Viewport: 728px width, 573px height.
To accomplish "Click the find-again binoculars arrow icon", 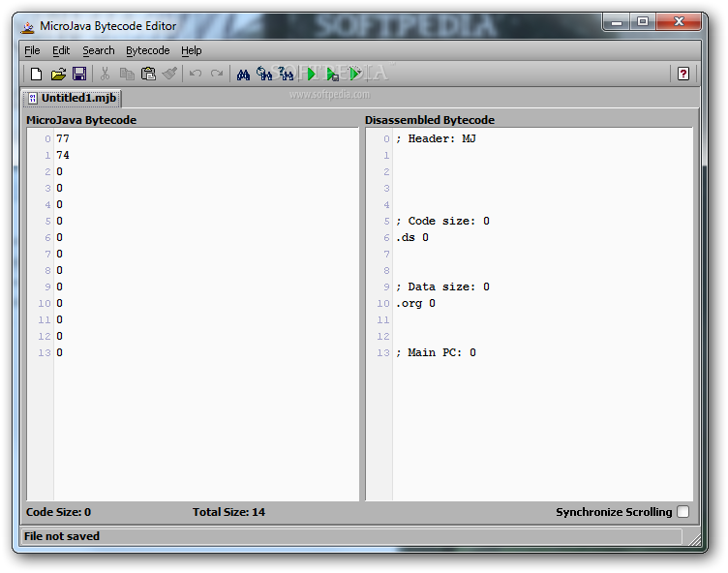I will [264, 74].
